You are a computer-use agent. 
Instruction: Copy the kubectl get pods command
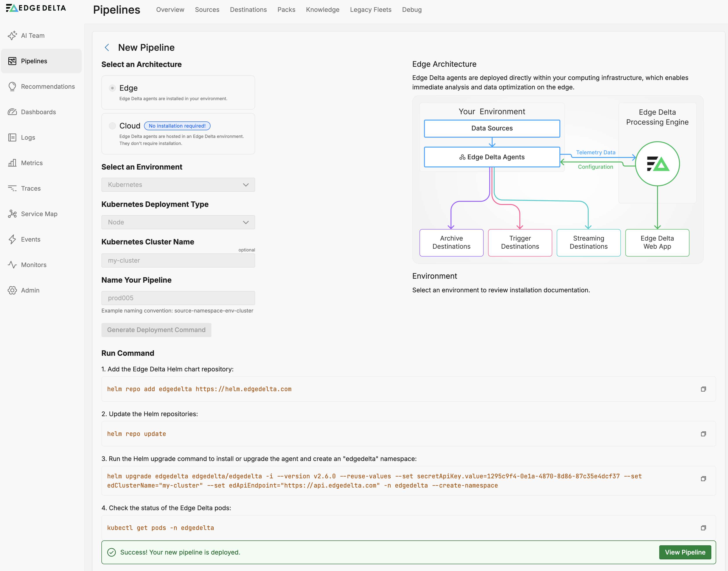(x=703, y=528)
